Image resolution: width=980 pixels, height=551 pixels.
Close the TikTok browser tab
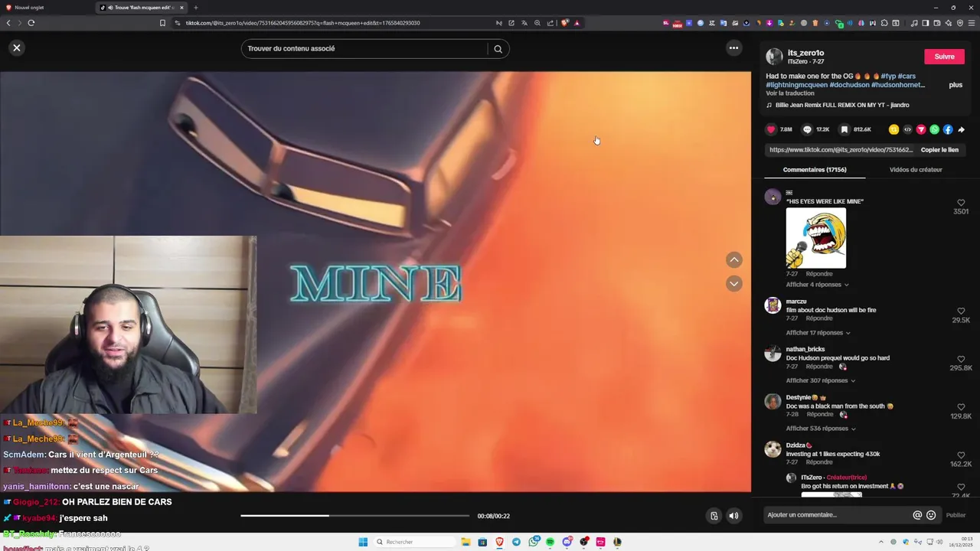[x=181, y=8]
